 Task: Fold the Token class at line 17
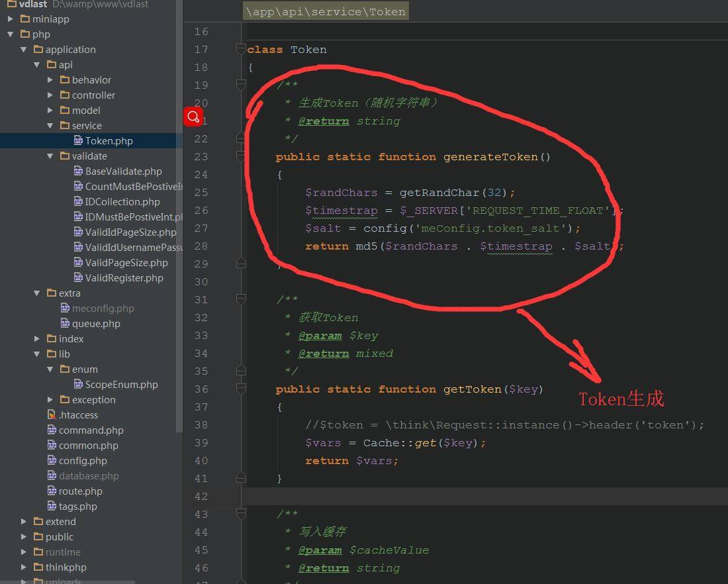pyautogui.click(x=241, y=50)
